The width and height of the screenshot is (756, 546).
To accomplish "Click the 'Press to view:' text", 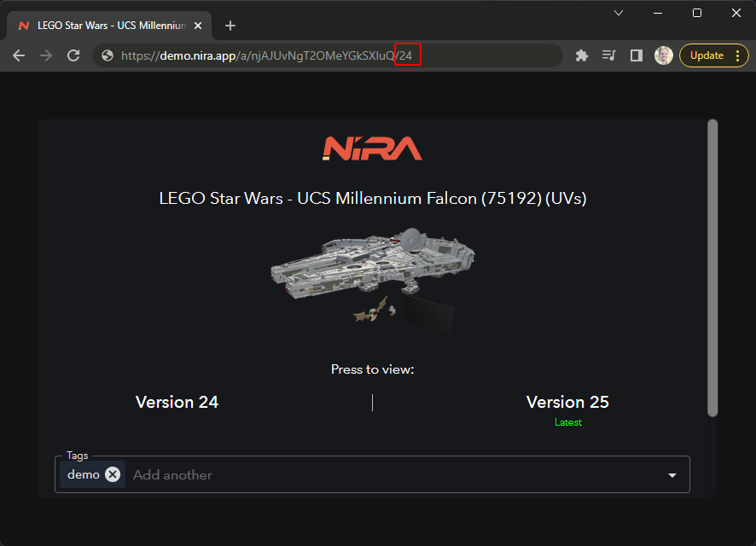I will [x=373, y=369].
